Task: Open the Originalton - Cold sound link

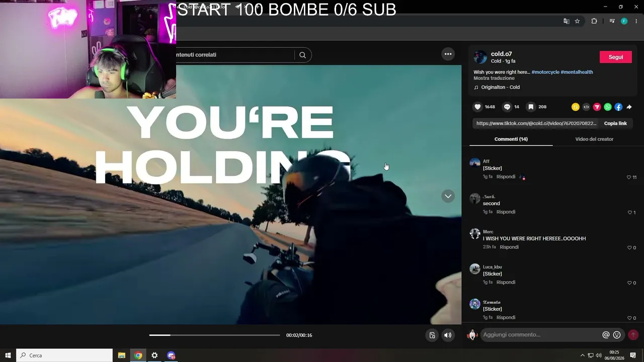Action: pyautogui.click(x=500, y=87)
